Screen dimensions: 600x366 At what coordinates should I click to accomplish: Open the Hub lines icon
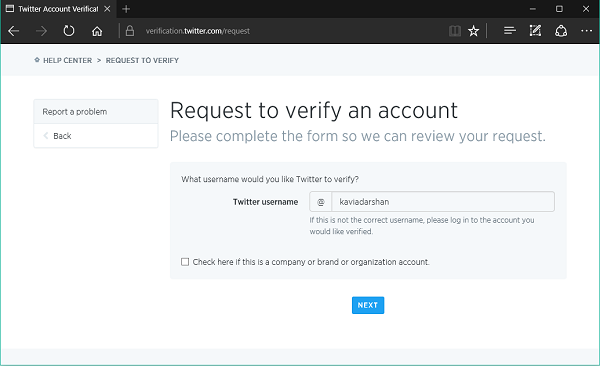pos(509,31)
